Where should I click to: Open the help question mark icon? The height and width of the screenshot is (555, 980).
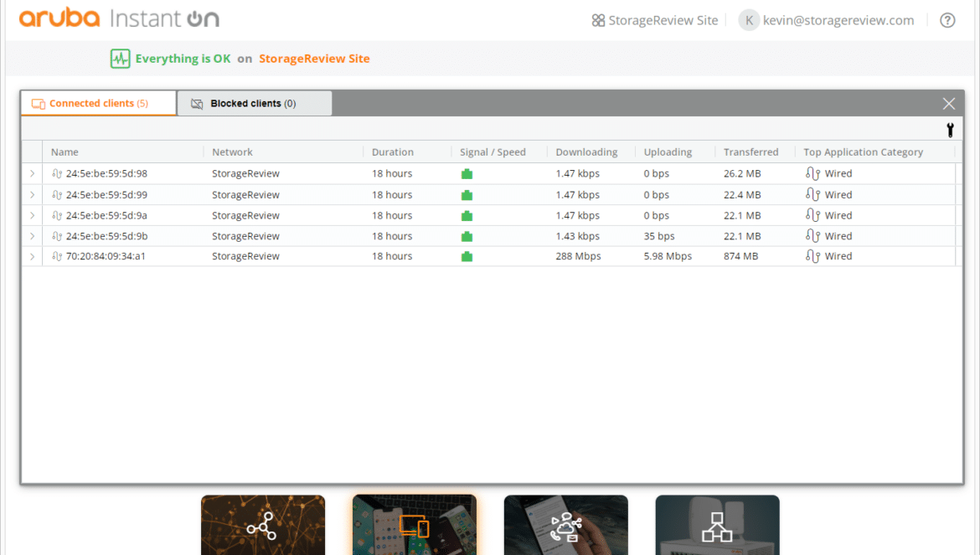click(947, 21)
